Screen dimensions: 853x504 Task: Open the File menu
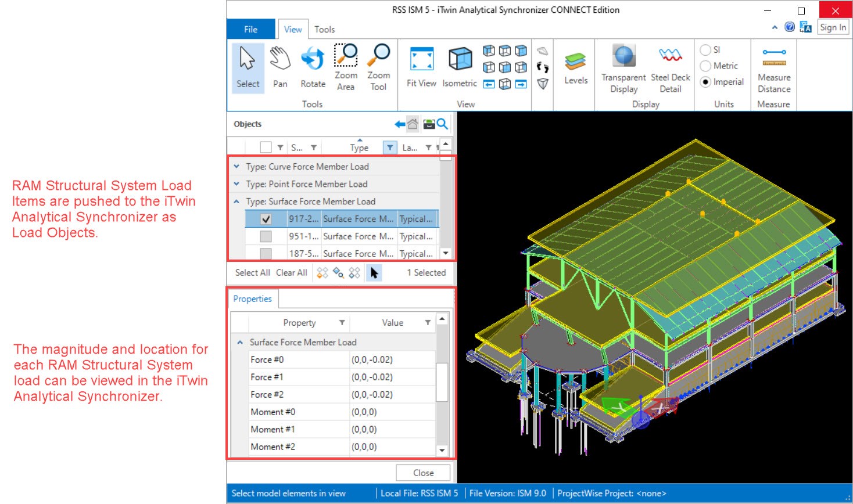coord(250,30)
